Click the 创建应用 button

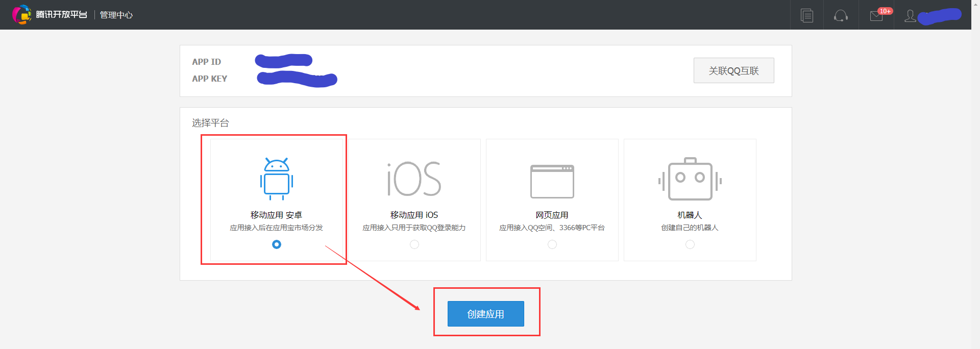(x=486, y=314)
